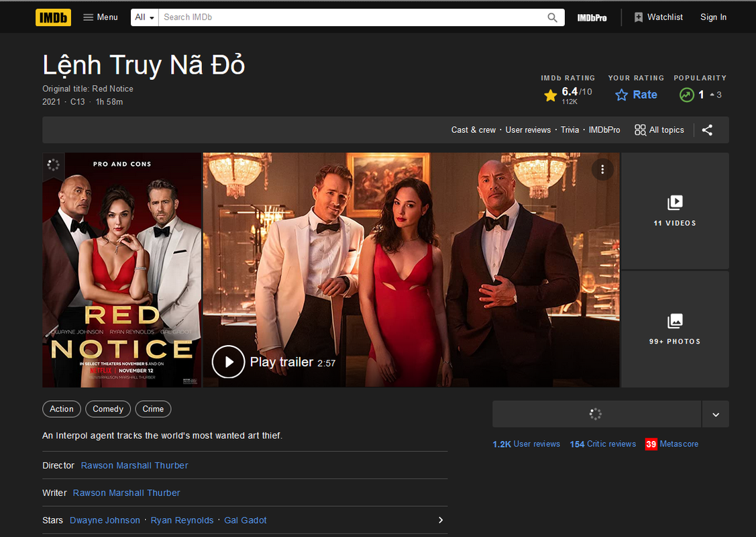
Task: Expand the watchlist dropdown arrow
Action: [716, 414]
